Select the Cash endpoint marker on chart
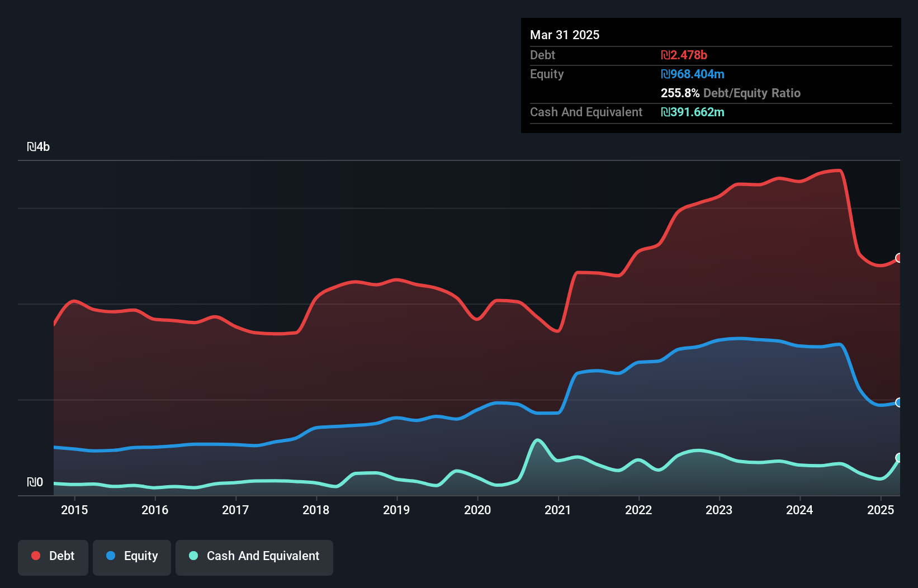Image resolution: width=918 pixels, height=588 pixels. (899, 458)
